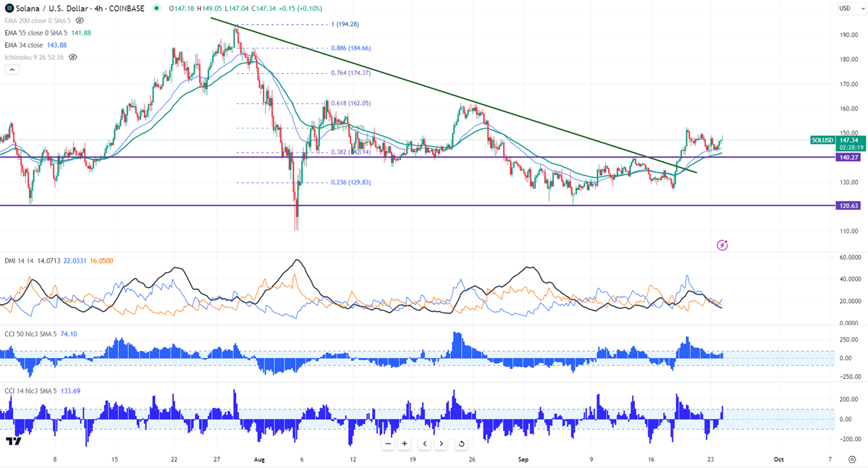
Task: Click the Aug label on time axis
Action: coord(259,460)
